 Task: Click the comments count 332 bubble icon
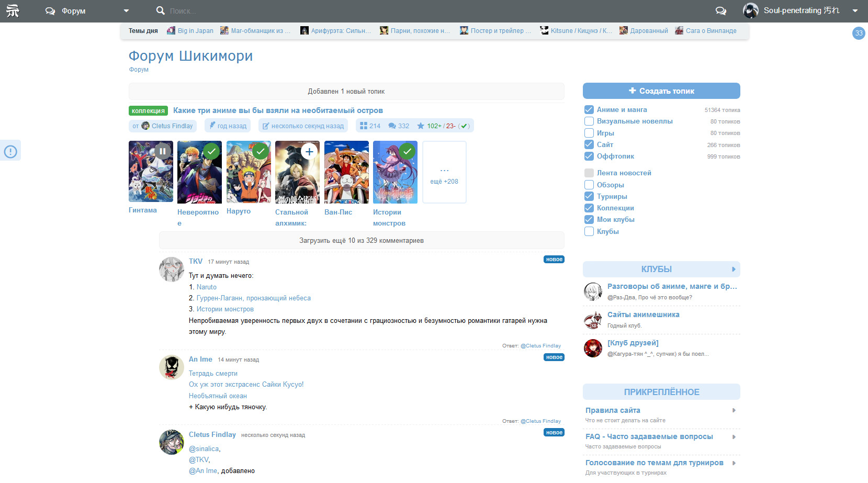[x=392, y=126]
